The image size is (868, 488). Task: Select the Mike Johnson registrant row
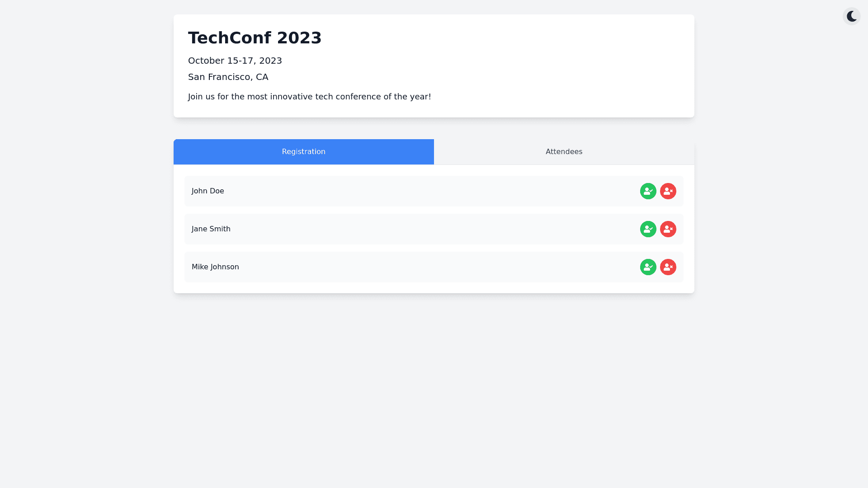[x=407, y=267]
